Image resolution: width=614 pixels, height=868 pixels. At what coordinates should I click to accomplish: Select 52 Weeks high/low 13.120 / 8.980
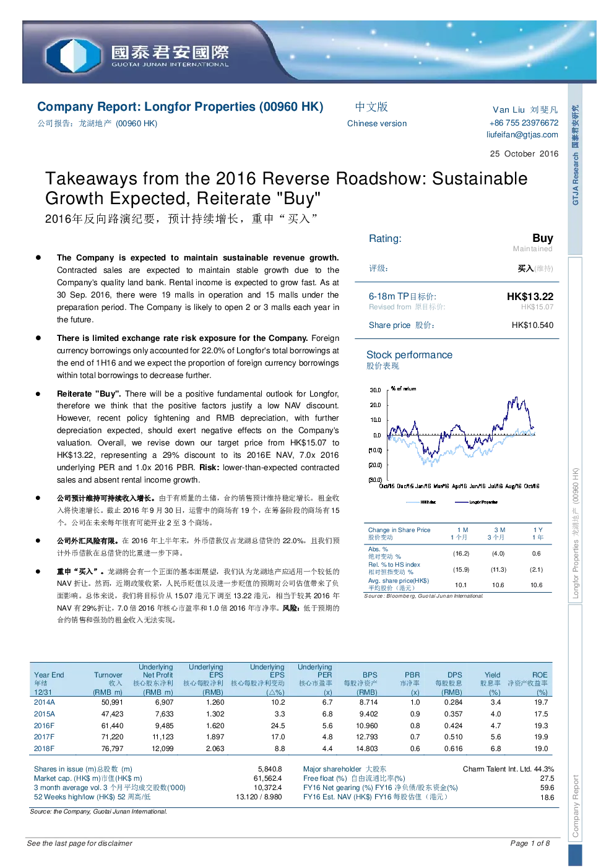(x=259, y=797)
